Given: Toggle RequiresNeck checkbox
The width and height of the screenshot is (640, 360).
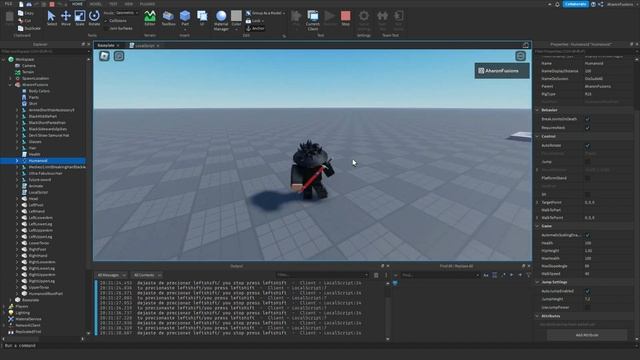Looking at the screenshot, I should pyautogui.click(x=587, y=128).
